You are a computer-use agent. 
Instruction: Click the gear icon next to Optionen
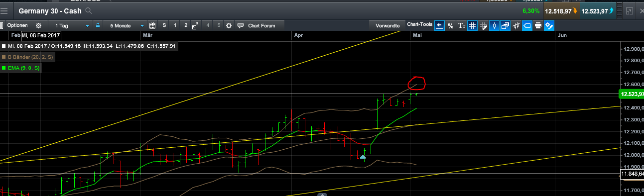click(39, 25)
